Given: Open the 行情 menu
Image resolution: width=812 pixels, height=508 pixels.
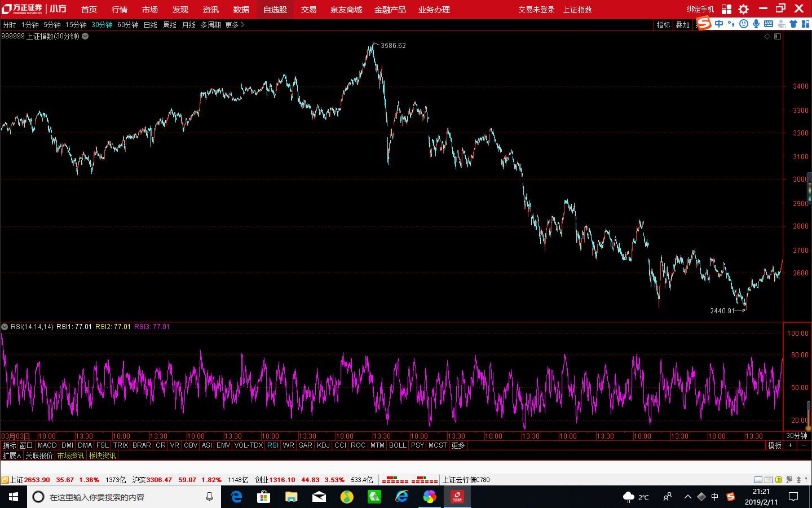Looking at the screenshot, I should click(x=120, y=10).
